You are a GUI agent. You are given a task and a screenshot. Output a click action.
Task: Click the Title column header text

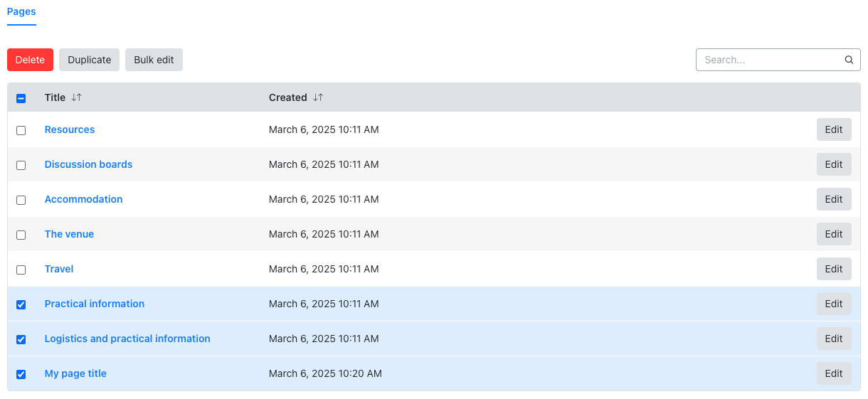55,97
